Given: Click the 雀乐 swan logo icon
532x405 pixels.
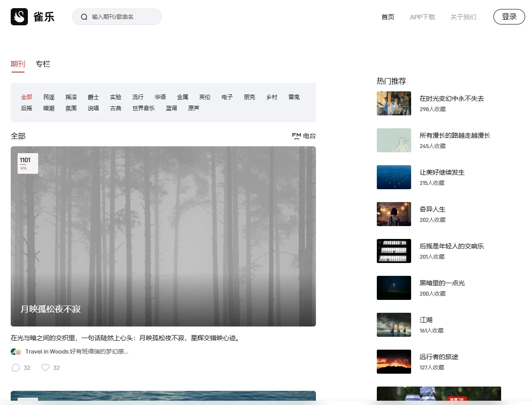Looking at the screenshot, I should coord(19,17).
